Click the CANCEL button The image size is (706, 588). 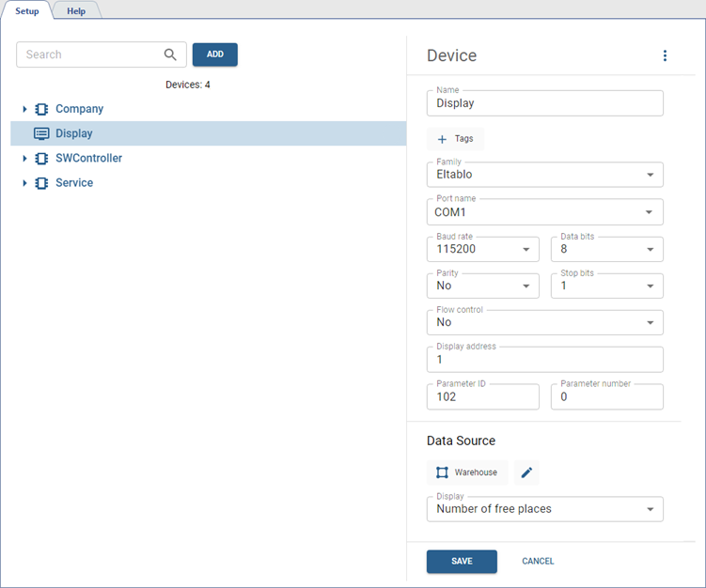[x=538, y=561]
